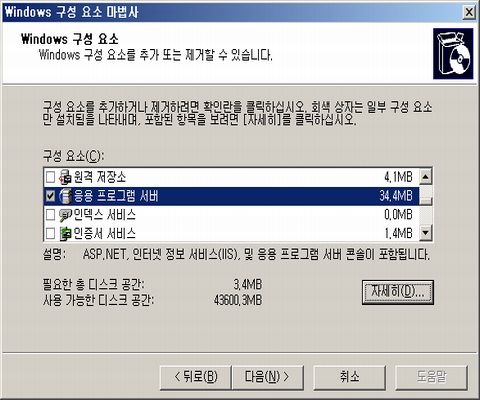Proceed with the 다음(N) button
The image size is (480, 400).
pos(267,377)
